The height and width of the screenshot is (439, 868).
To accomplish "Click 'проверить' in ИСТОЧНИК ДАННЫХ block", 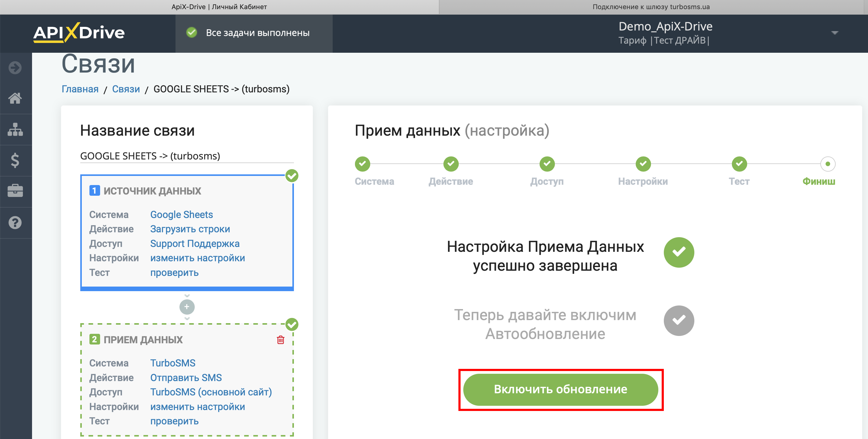I will pyautogui.click(x=174, y=272).
